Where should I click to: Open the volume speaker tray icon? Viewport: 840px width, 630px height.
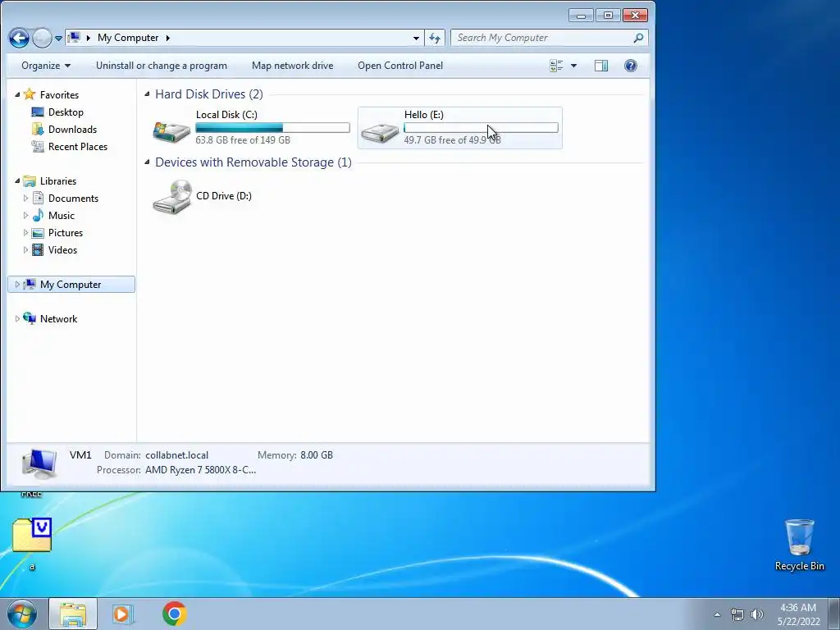click(757, 614)
